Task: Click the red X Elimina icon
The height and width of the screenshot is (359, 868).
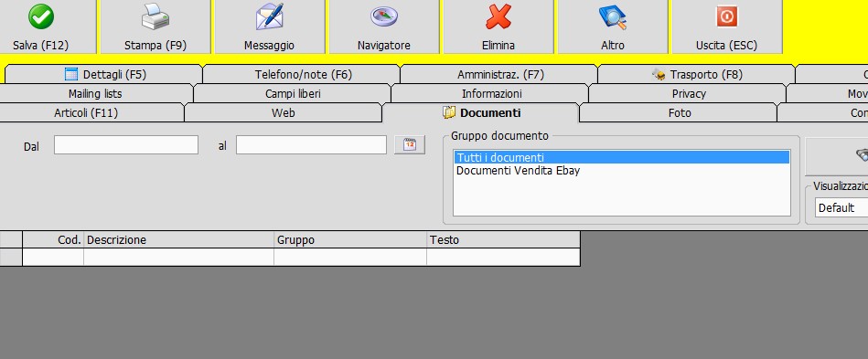Action: pyautogui.click(x=498, y=16)
